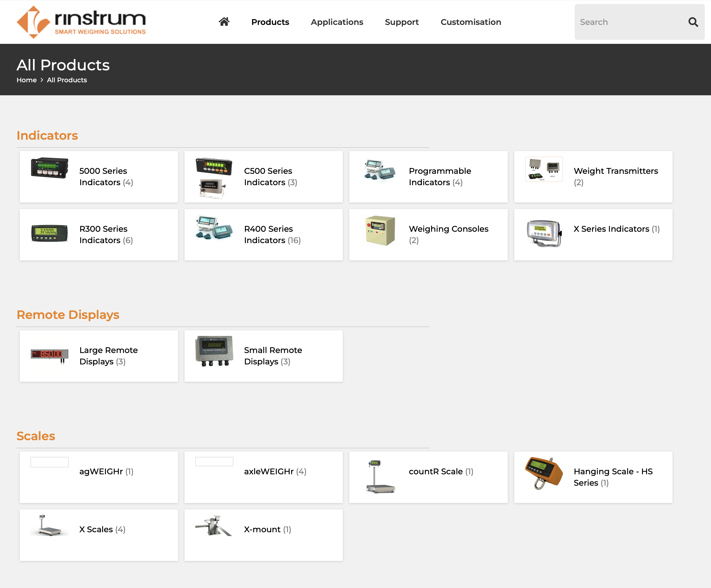Click the X Series Indicators image

(x=544, y=233)
